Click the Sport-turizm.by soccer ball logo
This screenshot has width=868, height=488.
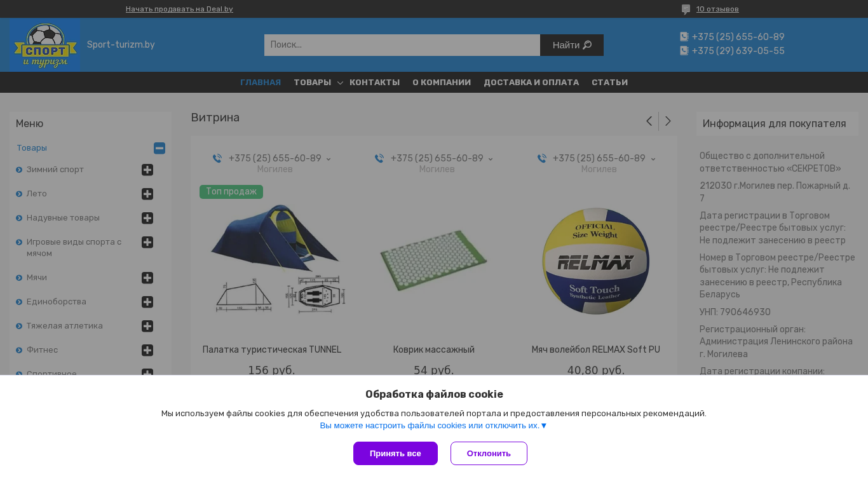(x=44, y=45)
